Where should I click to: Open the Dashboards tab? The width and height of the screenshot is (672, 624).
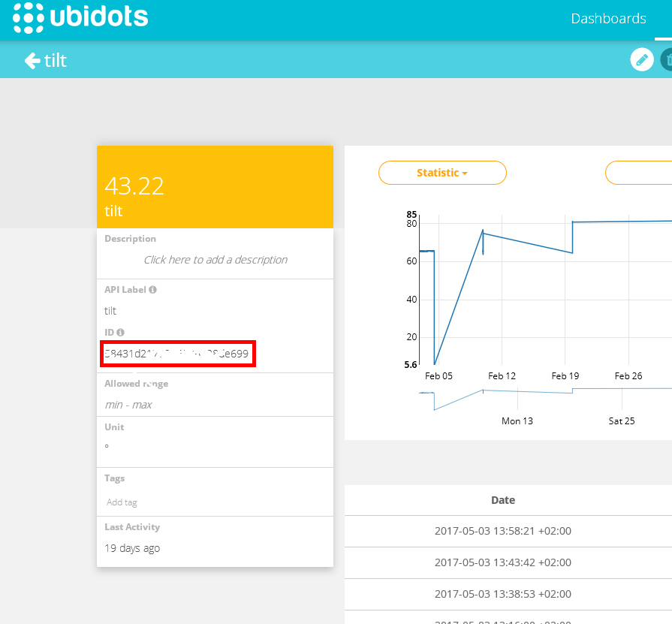click(608, 20)
